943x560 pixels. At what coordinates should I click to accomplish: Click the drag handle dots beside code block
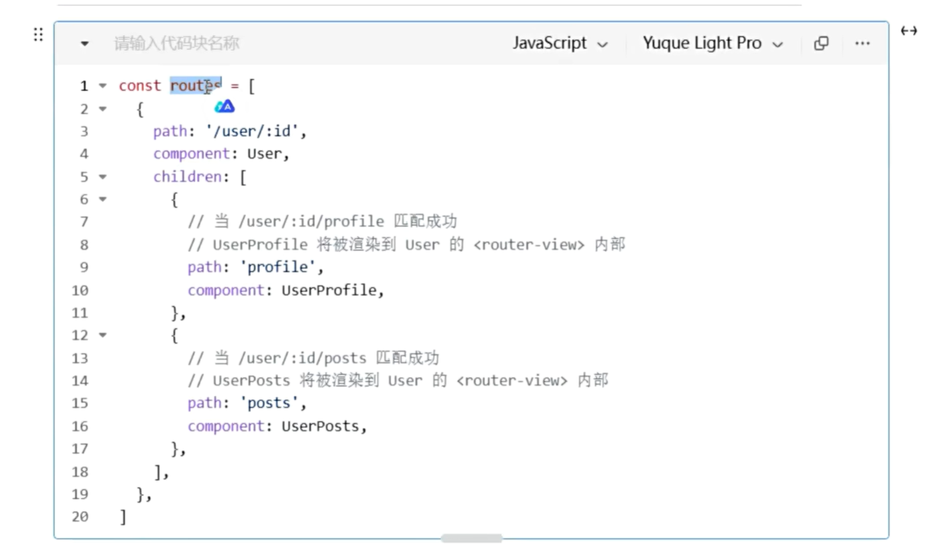[x=38, y=35]
